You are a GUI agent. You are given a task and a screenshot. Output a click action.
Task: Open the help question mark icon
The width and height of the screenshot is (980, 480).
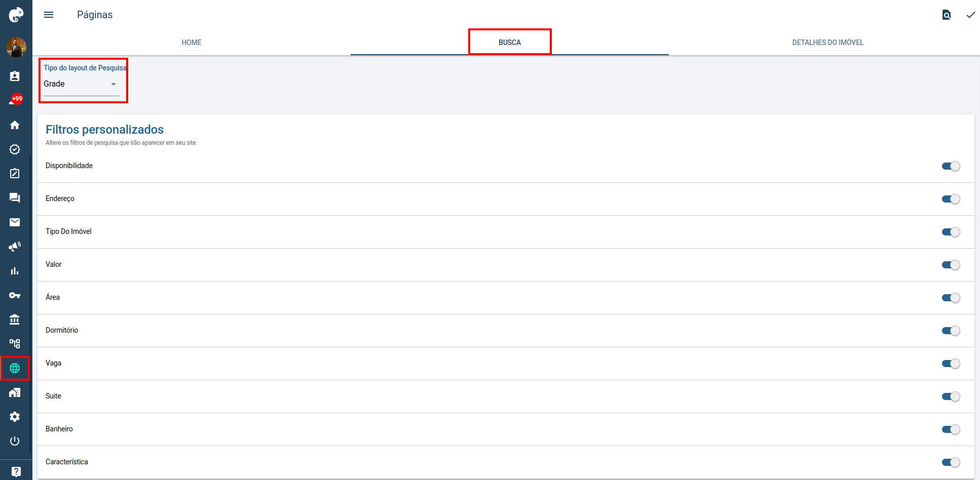click(16, 472)
